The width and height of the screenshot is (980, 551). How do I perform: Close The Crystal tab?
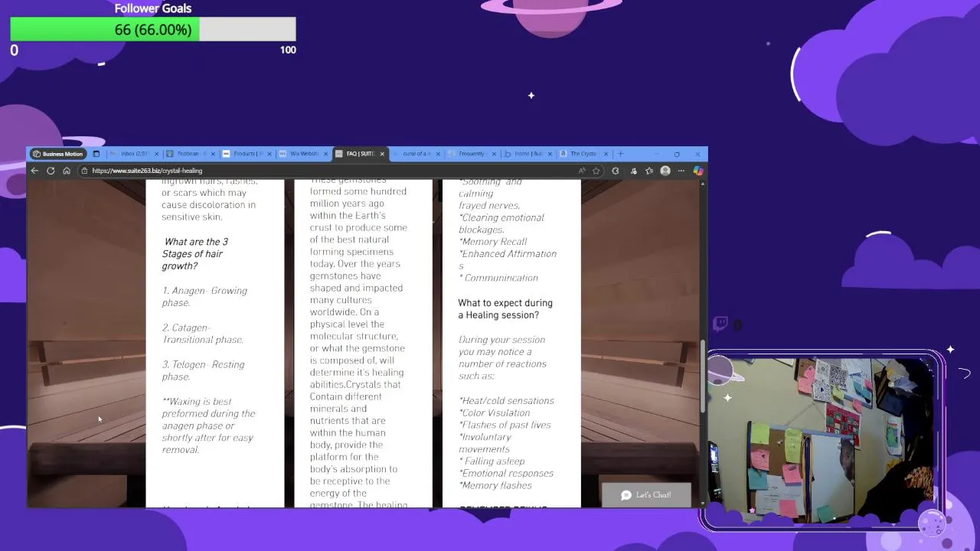(x=606, y=154)
